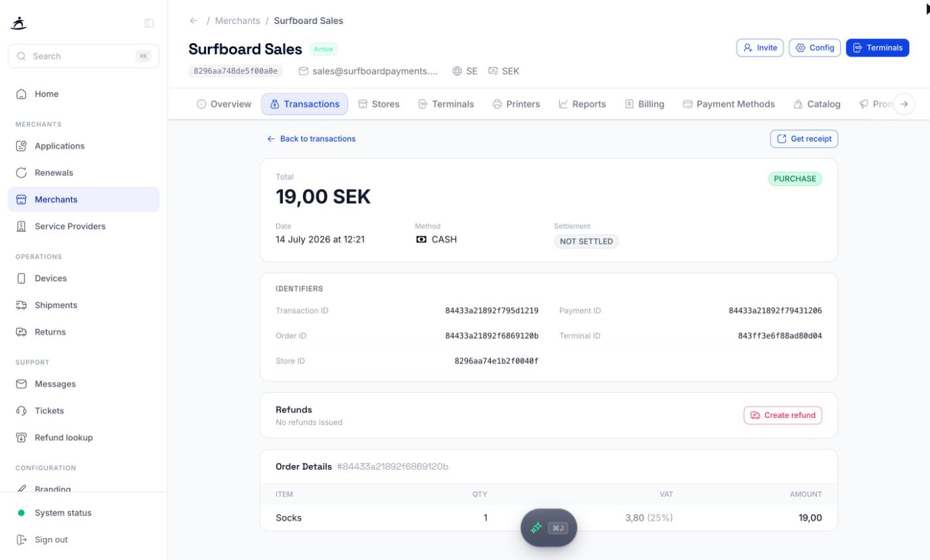Go to Shipments in the sidebar
Screen dimensions: 930x560
coord(84,305)
